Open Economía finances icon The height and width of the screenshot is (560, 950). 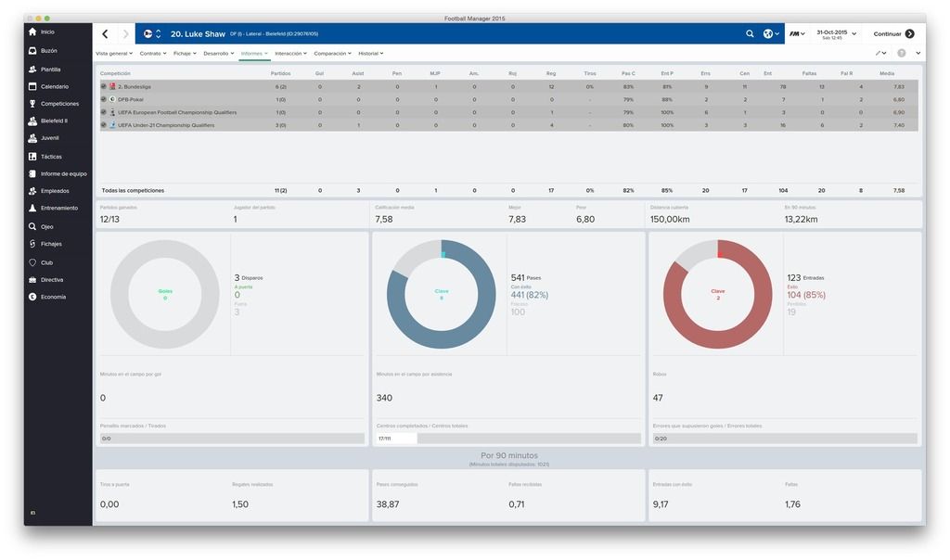(x=32, y=297)
